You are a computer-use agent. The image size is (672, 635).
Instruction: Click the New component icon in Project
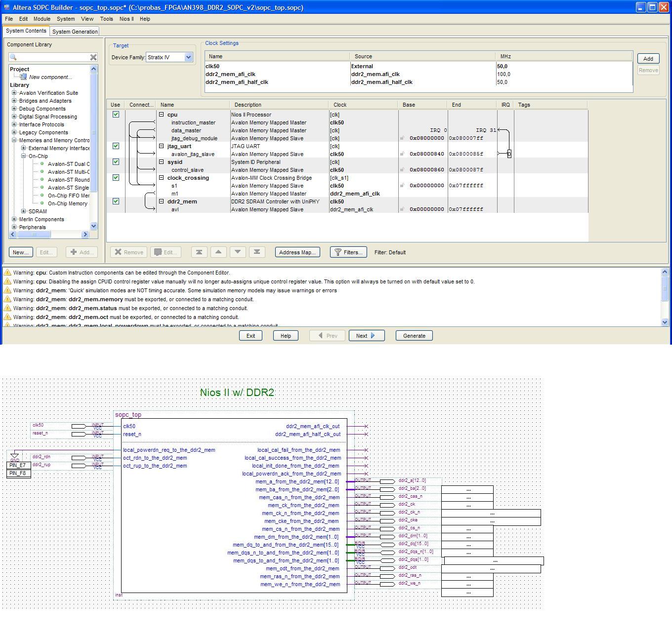(23, 77)
